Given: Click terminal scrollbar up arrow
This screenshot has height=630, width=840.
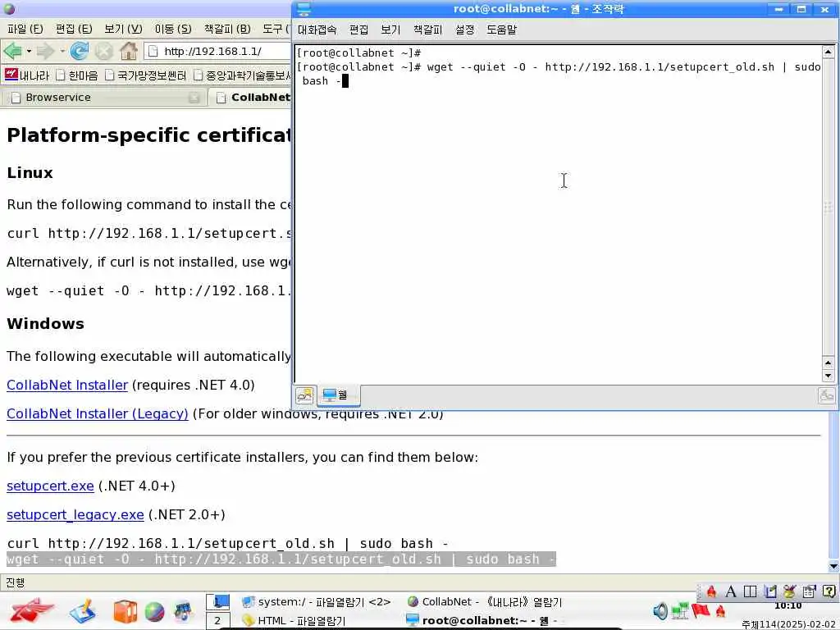Looking at the screenshot, I should pos(828,52).
